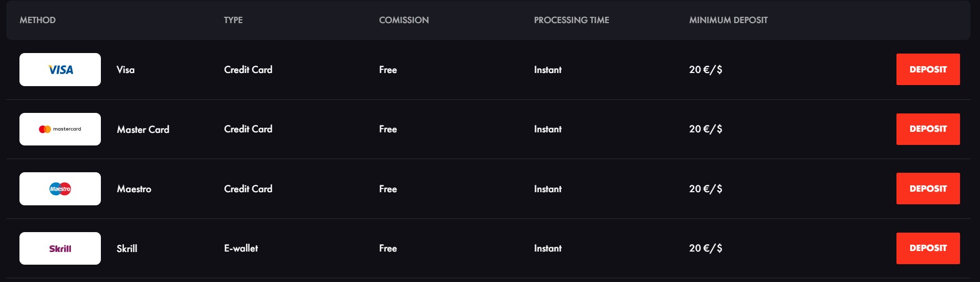Viewport: 980px width, 282px height.
Task: Click the Visa logo icon
Action: pyautogui.click(x=60, y=70)
